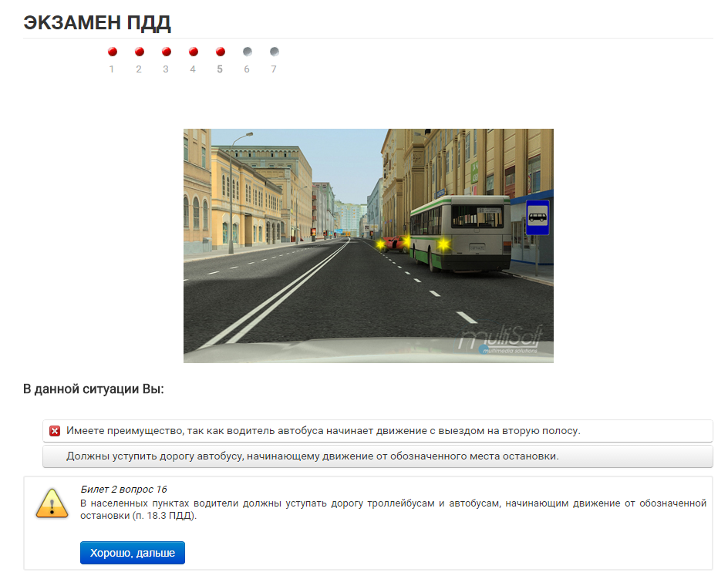Select the gray dot for question 7
The height and width of the screenshot is (579, 728).
tap(274, 52)
